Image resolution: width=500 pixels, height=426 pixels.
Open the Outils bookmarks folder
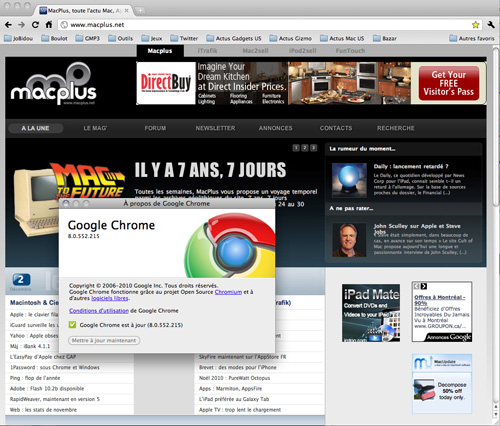(x=121, y=38)
